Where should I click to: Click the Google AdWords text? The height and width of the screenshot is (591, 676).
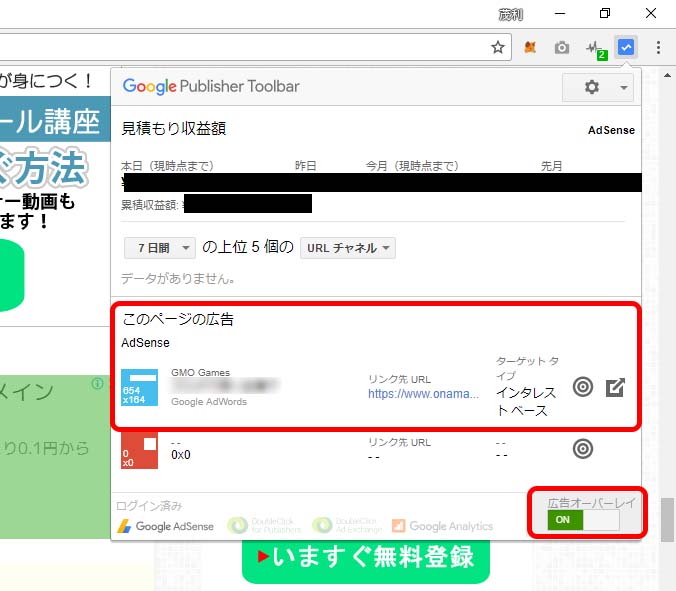tap(209, 402)
